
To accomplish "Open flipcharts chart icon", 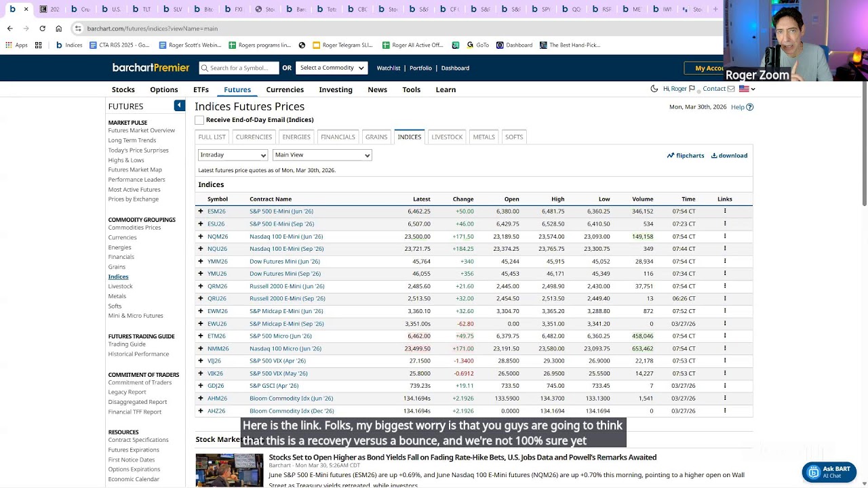I will pyautogui.click(x=686, y=155).
